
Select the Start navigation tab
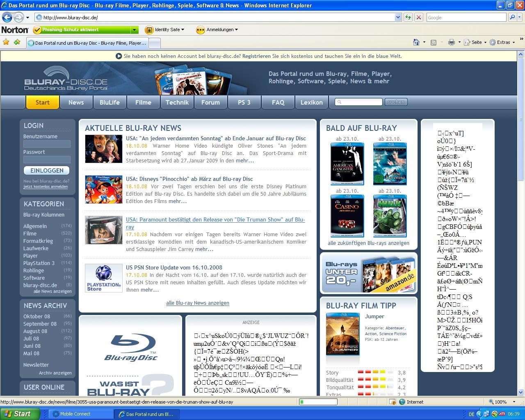coord(43,103)
